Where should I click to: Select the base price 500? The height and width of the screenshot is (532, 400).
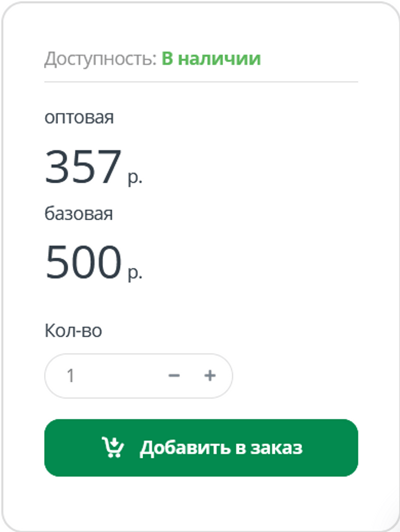pos(83,262)
